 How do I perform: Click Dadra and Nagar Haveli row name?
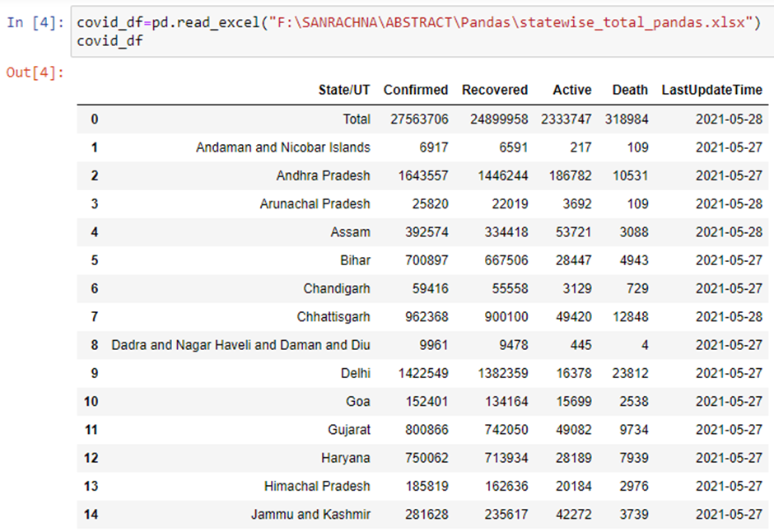click(240, 344)
